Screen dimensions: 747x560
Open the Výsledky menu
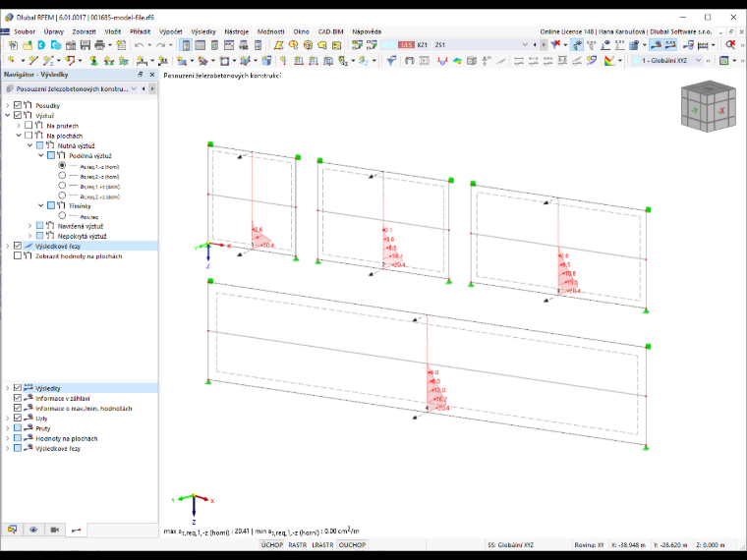pyautogui.click(x=203, y=31)
